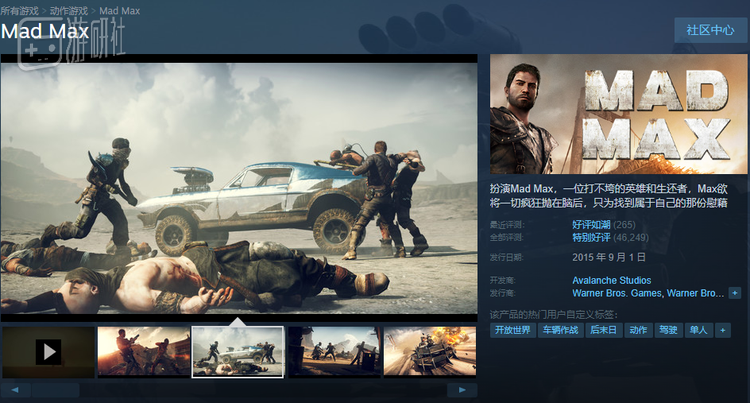Expand the publisher list plus button
750x403 pixels.
point(735,293)
